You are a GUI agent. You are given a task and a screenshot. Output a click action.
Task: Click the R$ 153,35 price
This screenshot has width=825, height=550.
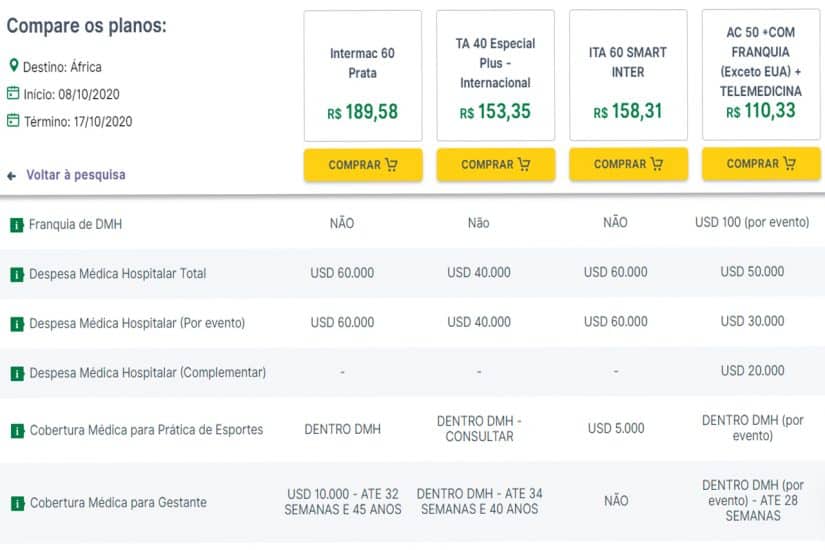[495, 112]
